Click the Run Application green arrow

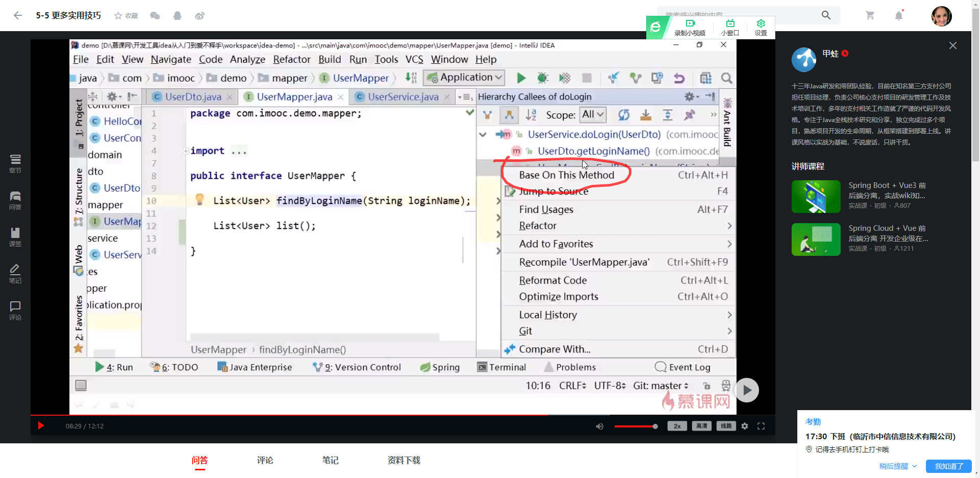(x=521, y=78)
